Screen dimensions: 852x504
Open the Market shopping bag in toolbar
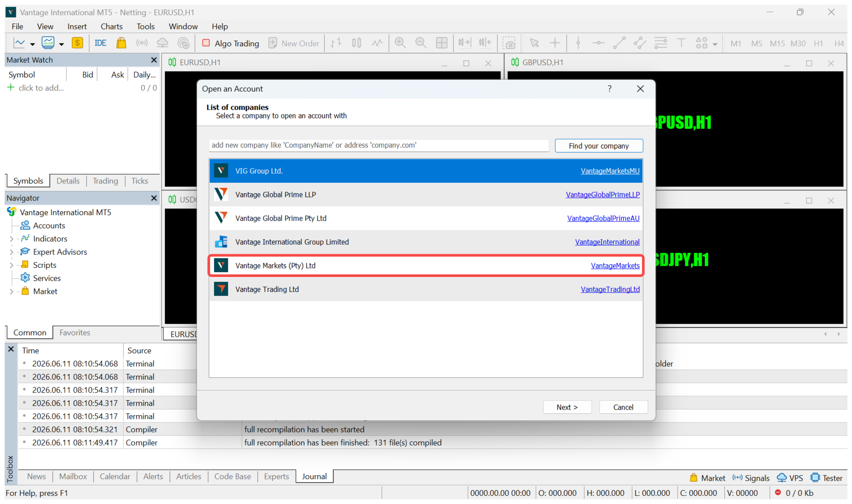[121, 43]
